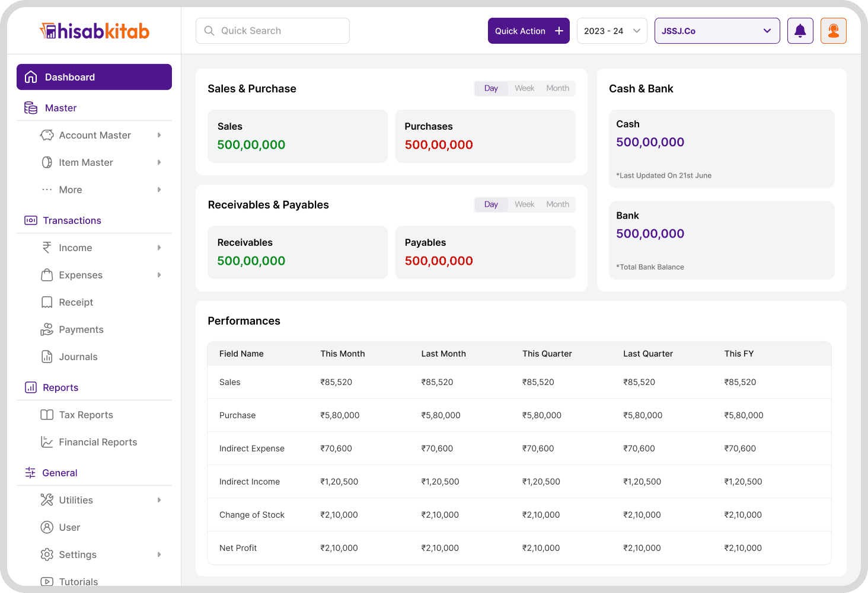Select Week in Receivables & Payables toggle

click(525, 204)
